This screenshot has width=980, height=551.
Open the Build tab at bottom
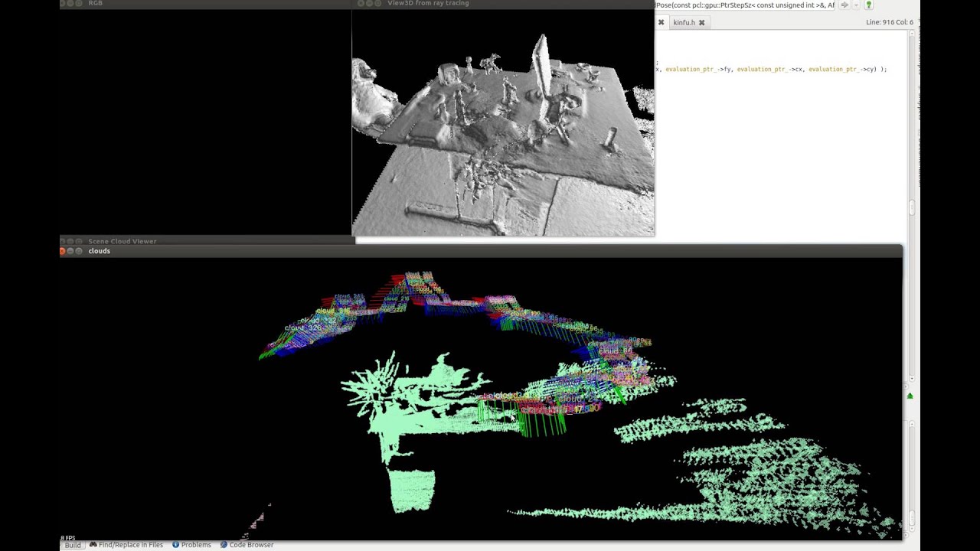tap(73, 545)
